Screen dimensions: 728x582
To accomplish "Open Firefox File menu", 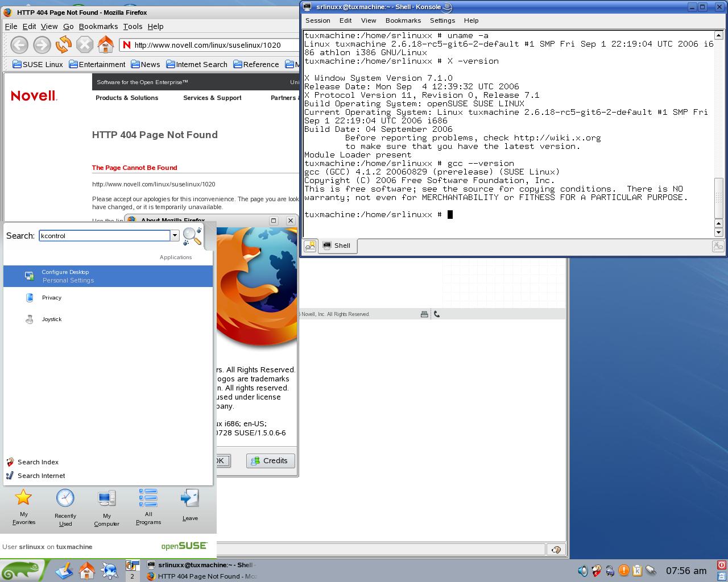I will pos(11,26).
